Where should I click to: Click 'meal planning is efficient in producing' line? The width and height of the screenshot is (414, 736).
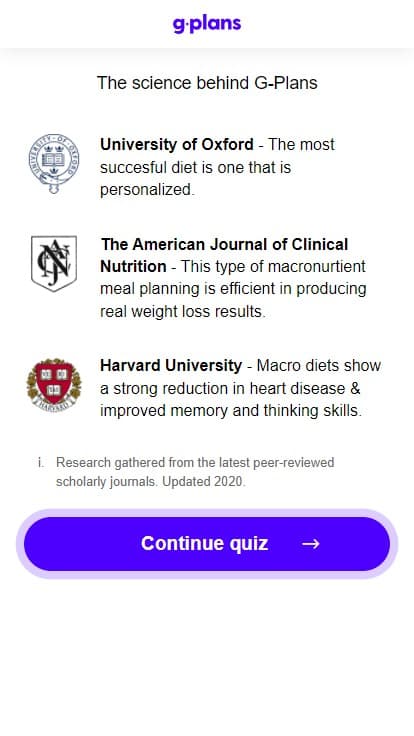233,289
